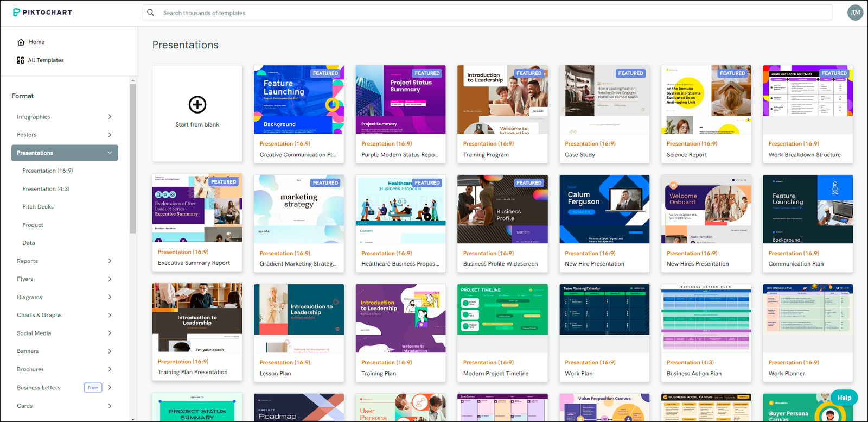868x422 pixels.
Task: Open Modern Project Timeline thumbnail
Action: point(502,318)
